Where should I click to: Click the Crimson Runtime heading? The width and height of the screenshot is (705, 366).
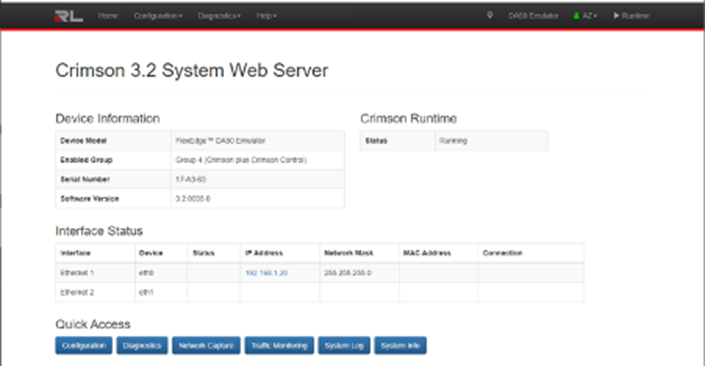pos(408,119)
